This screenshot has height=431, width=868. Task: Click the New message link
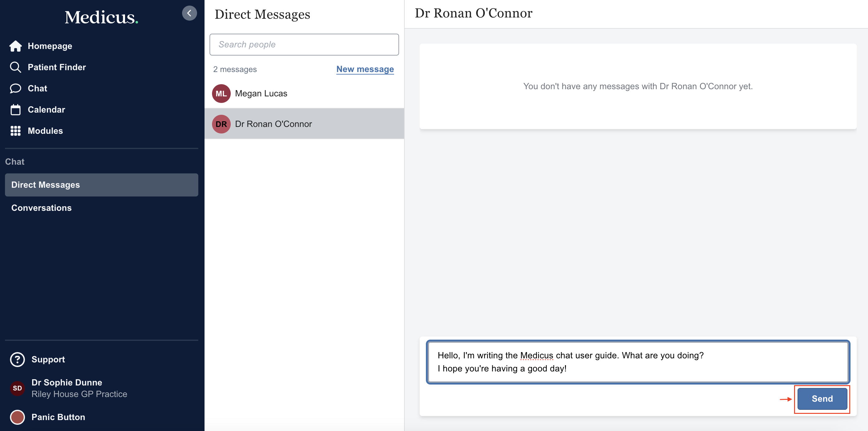point(365,69)
